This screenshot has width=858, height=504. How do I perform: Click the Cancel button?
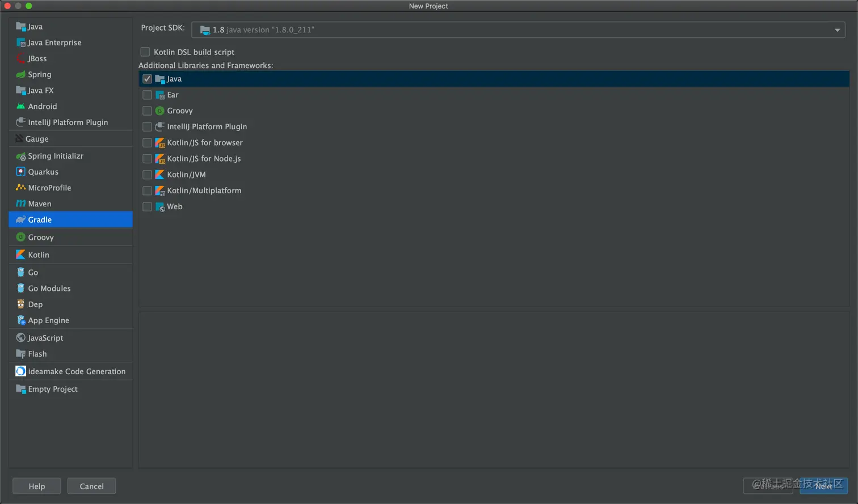pyautogui.click(x=91, y=486)
